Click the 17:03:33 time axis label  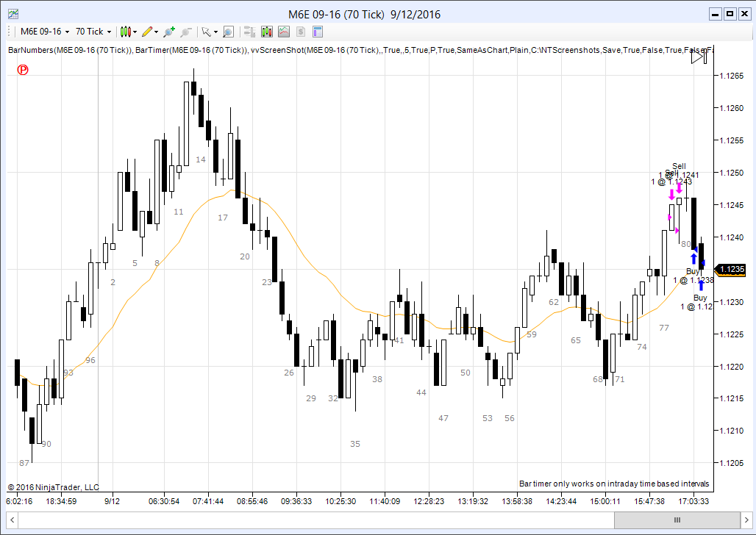coord(693,501)
